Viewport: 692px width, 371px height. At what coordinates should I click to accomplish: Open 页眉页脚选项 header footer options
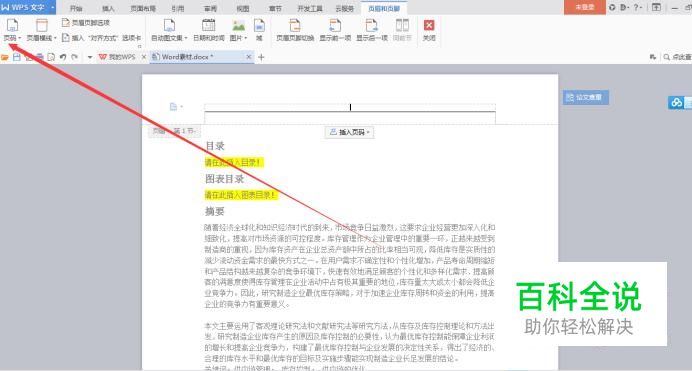86,22
